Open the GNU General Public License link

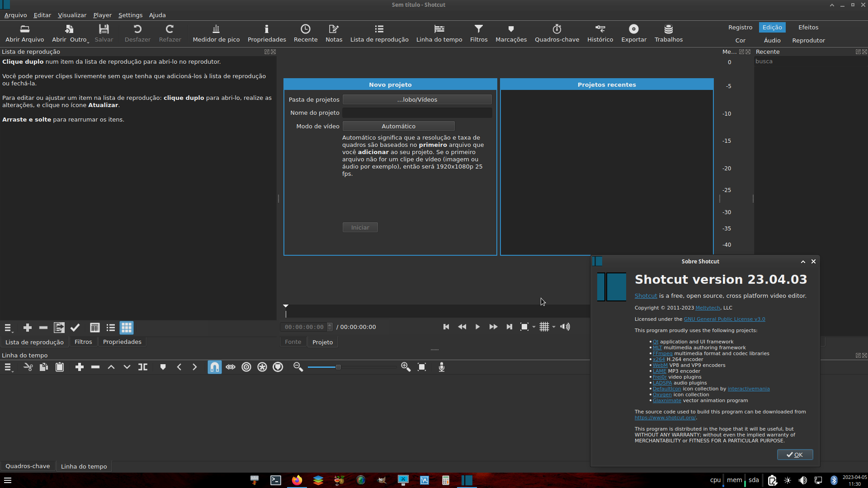(x=724, y=319)
